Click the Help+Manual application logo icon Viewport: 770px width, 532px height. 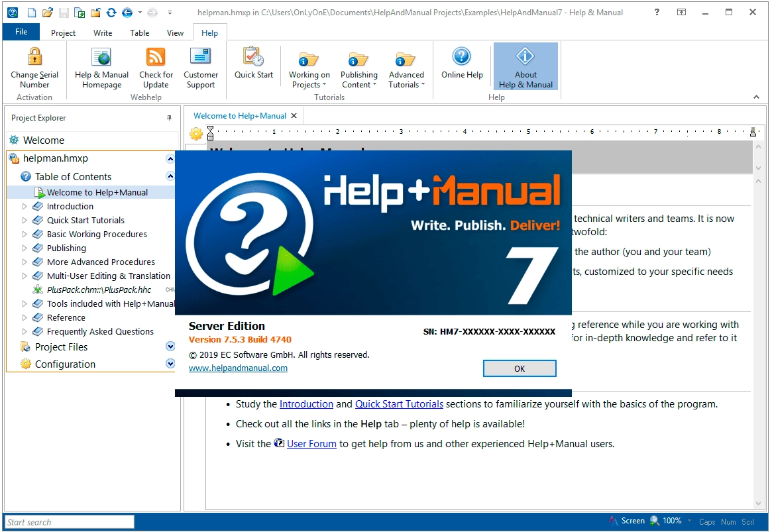click(x=13, y=13)
